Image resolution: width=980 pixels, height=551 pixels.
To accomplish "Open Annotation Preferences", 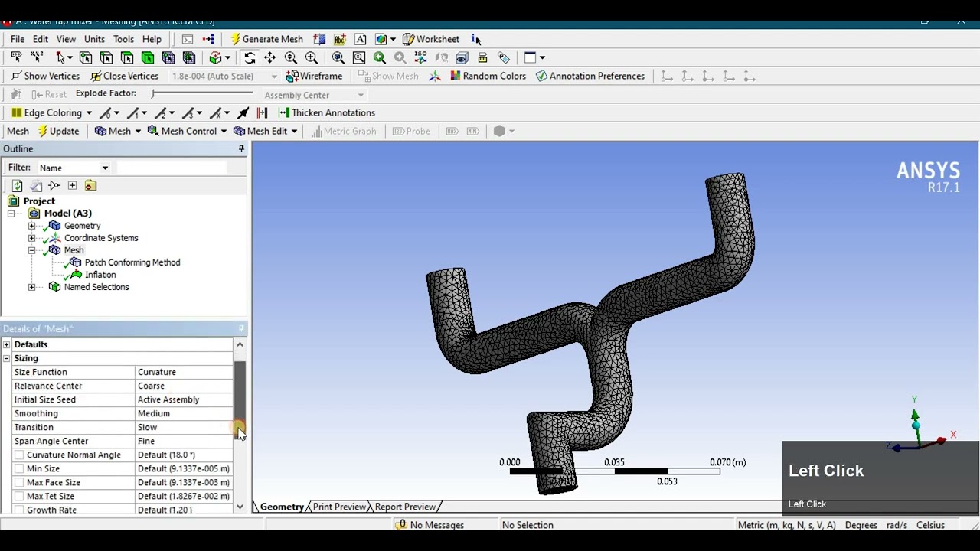I will point(590,76).
